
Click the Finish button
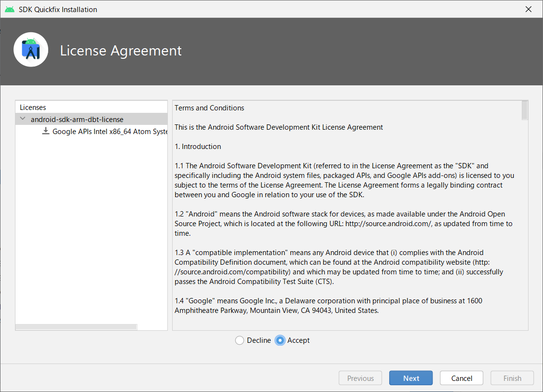coord(512,378)
